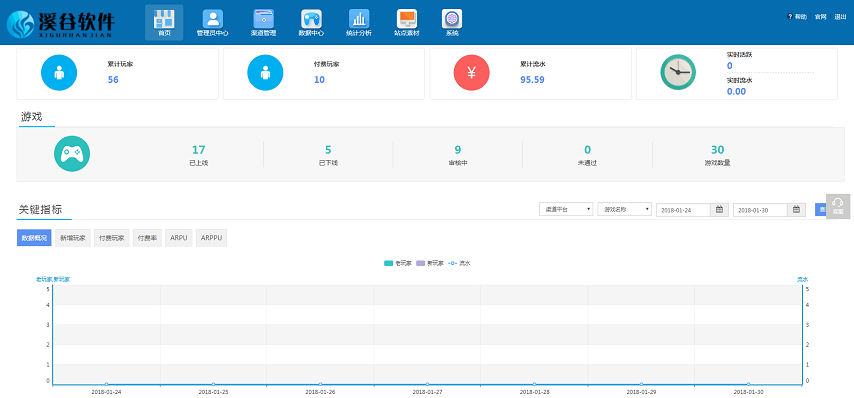
Task: Click chart data point at 2018-01-24
Action: 107,384
